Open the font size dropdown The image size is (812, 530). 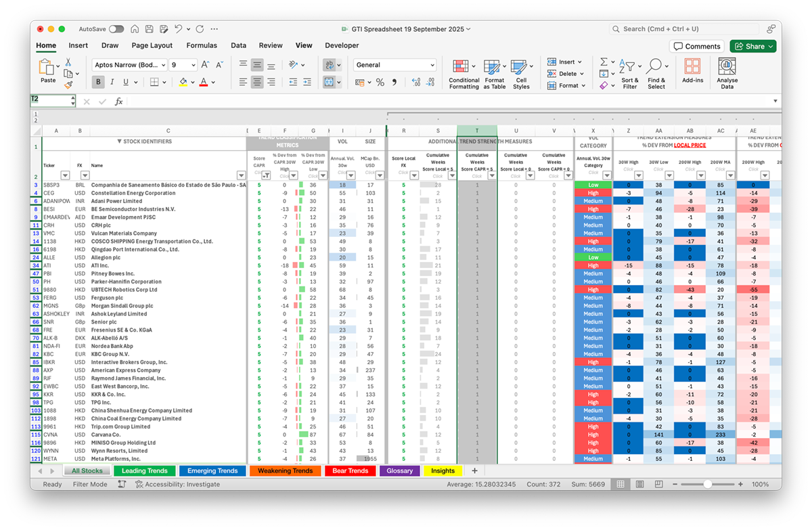click(194, 65)
